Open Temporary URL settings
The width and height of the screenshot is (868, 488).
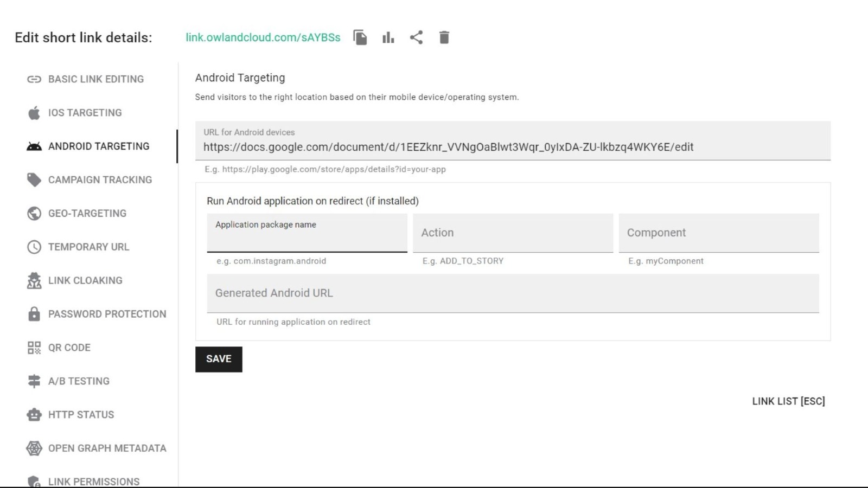[x=89, y=247]
